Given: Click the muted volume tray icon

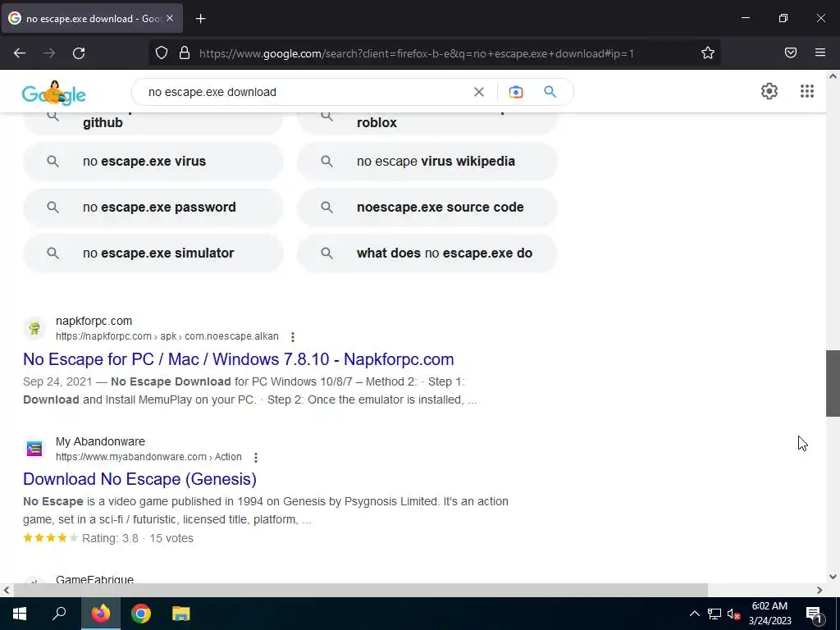Looking at the screenshot, I should click(734, 614).
